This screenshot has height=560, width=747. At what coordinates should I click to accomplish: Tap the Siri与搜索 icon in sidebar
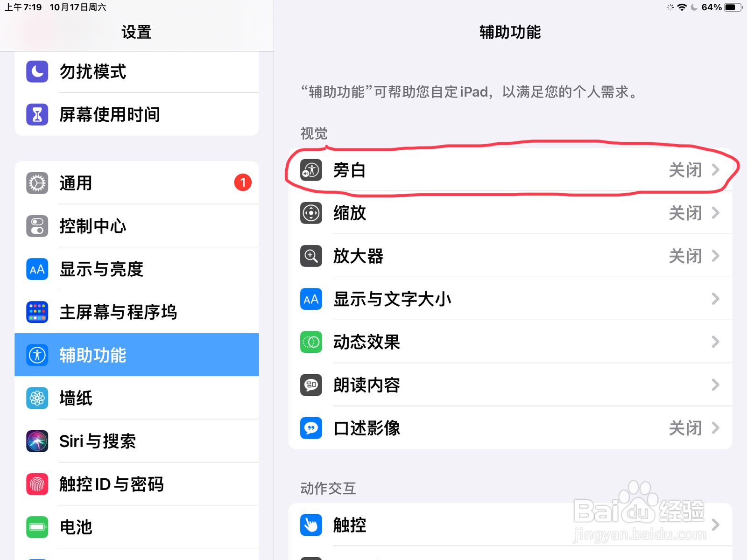pyautogui.click(x=37, y=441)
